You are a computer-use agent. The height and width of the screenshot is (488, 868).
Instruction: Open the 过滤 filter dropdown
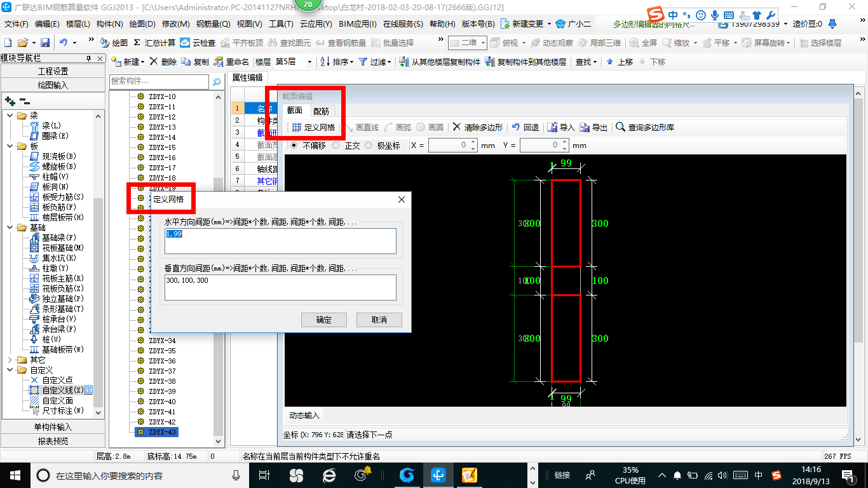tap(390, 62)
